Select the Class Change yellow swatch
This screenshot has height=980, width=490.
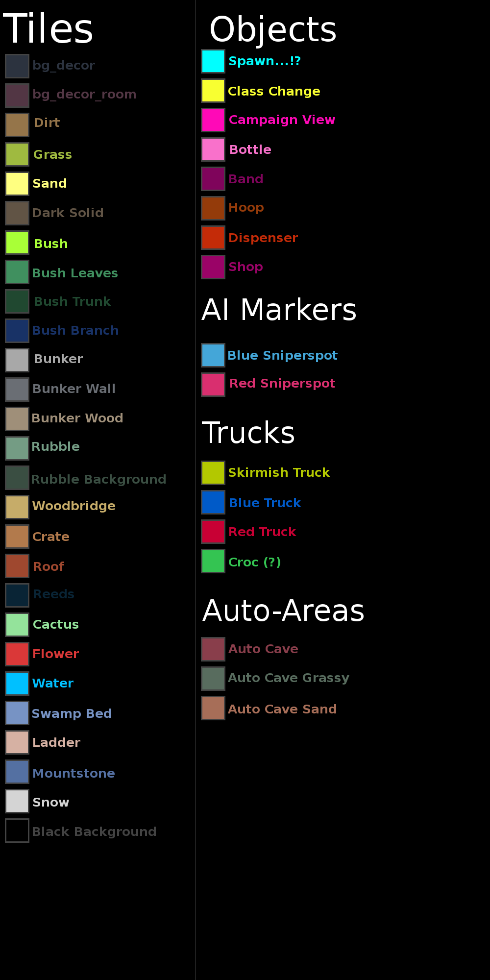tap(213, 91)
